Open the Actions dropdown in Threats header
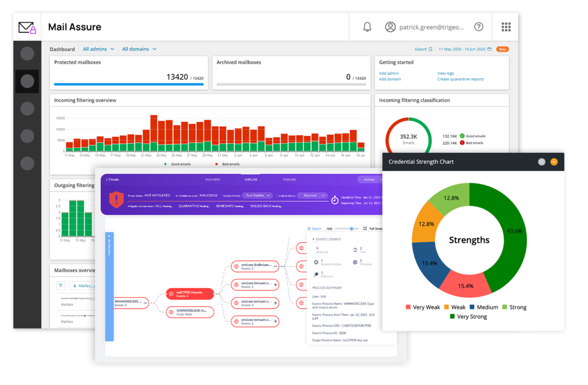 point(370,180)
